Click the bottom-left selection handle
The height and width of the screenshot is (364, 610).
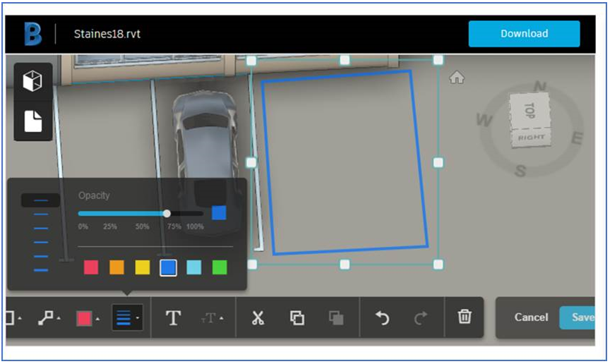pyautogui.click(x=252, y=265)
